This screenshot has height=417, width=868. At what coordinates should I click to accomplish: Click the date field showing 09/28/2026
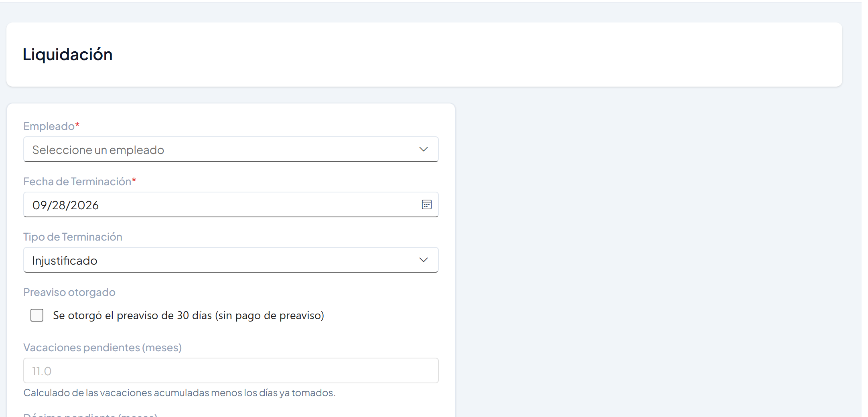tap(231, 205)
